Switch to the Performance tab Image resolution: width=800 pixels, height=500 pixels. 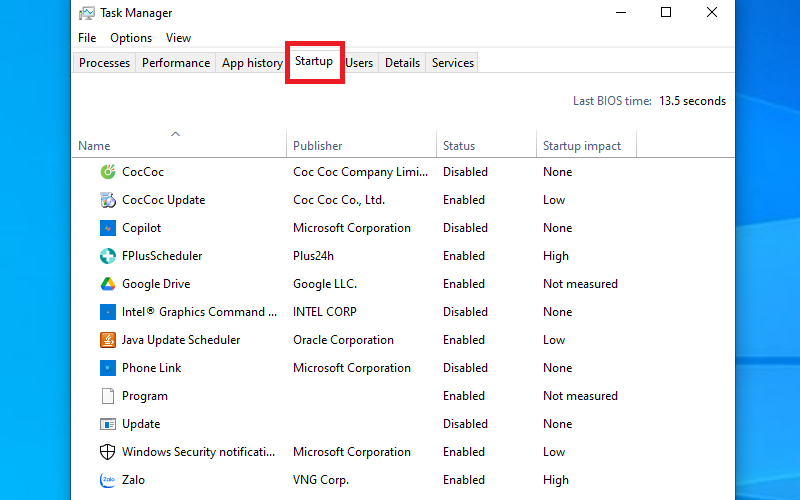(176, 63)
